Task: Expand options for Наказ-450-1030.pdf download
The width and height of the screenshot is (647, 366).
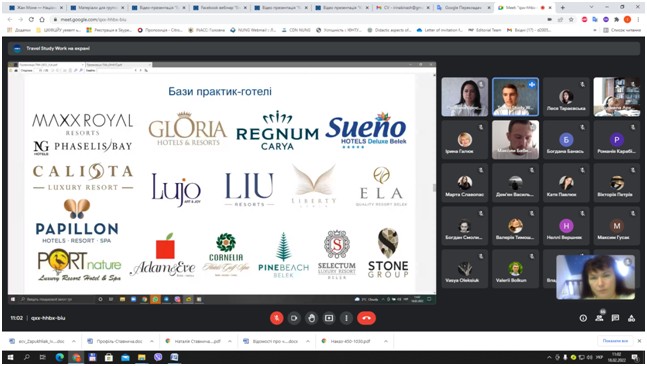Action: 386,341
